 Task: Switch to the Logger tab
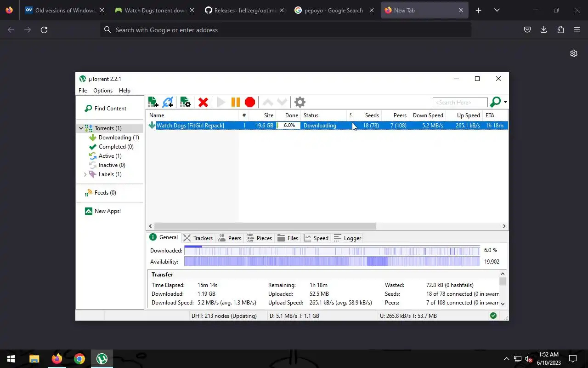coord(347,238)
